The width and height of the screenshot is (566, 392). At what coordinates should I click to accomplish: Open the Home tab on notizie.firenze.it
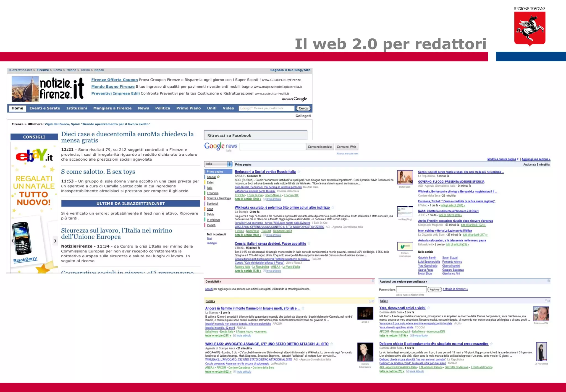click(x=17, y=108)
